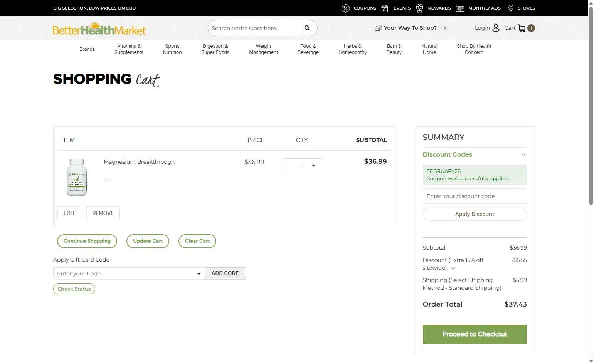Image resolution: width=594 pixels, height=364 pixels.
Task: Increase quantity with the plus button
Action: click(x=313, y=166)
